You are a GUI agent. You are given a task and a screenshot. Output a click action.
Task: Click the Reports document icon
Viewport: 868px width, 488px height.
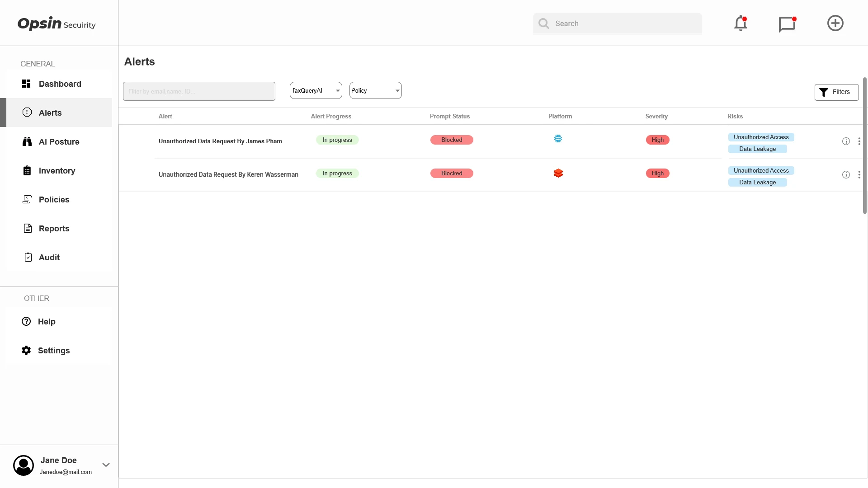28,228
